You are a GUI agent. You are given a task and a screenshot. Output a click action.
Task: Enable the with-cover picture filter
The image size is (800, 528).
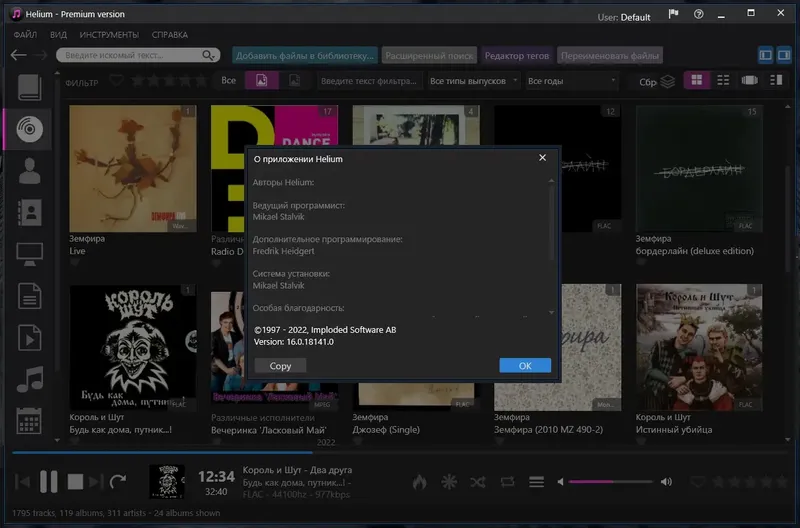(262, 81)
